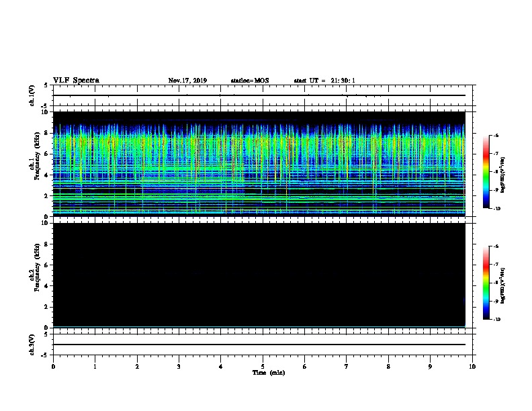
Task: Click the "-6" tick on ch.2 color bar
Action: click(x=496, y=246)
